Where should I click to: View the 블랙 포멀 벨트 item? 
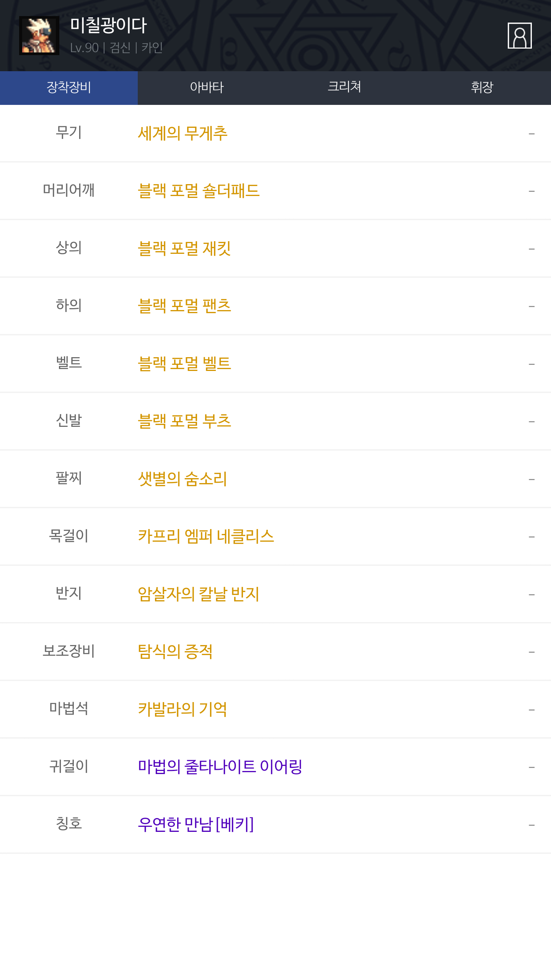(x=184, y=364)
